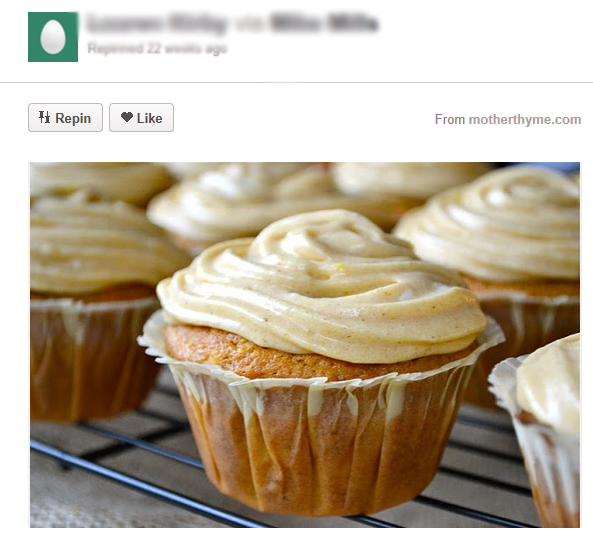593x539 pixels.
Task: Open the pinner's blurred name link
Action: click(x=157, y=23)
